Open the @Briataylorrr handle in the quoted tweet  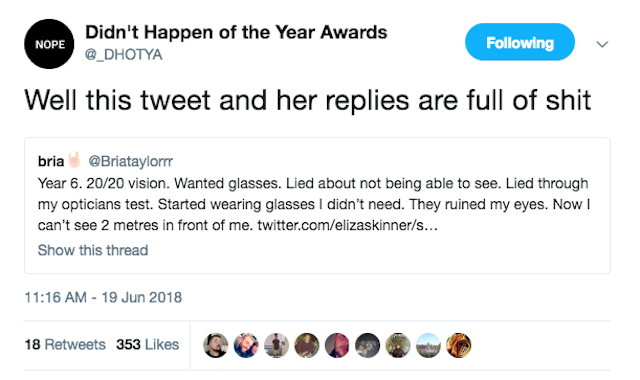(x=131, y=161)
